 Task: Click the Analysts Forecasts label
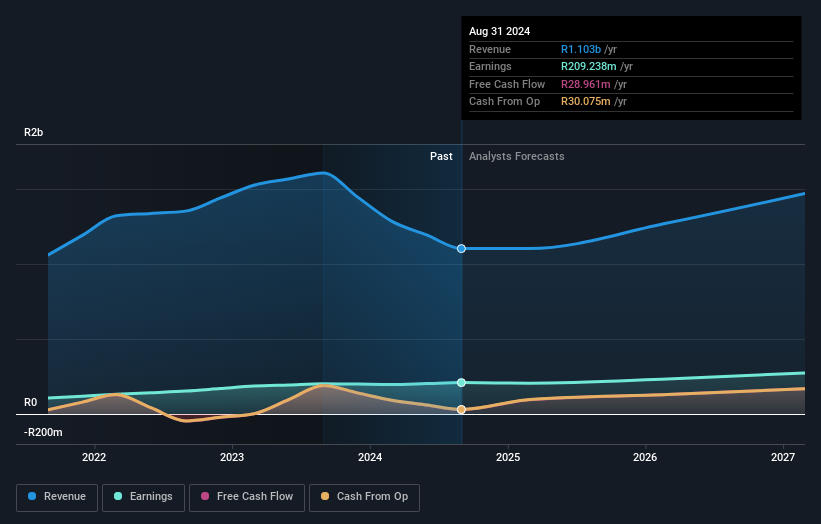[517, 157]
